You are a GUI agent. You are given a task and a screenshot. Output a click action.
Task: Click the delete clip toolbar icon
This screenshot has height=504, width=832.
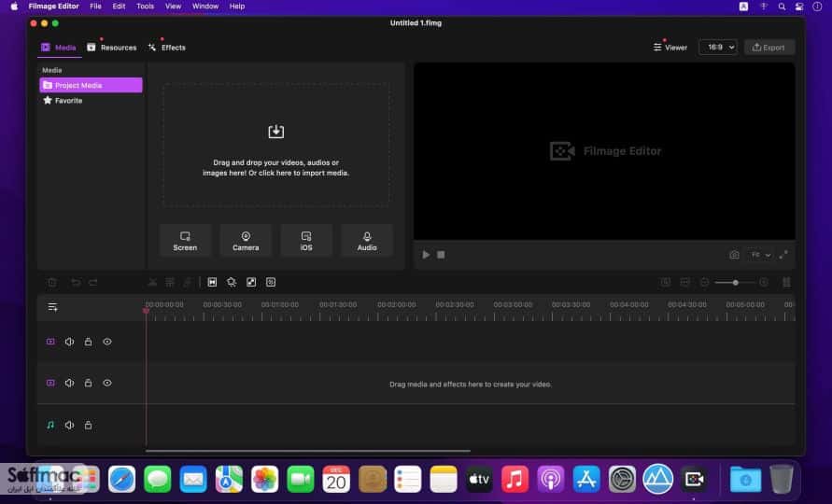click(x=52, y=282)
